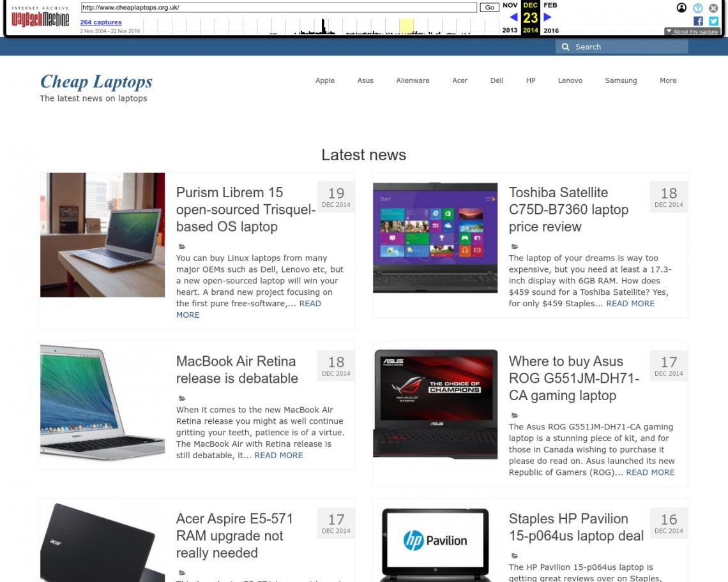Click the 19 DEC 2014 date badge

pos(336,197)
